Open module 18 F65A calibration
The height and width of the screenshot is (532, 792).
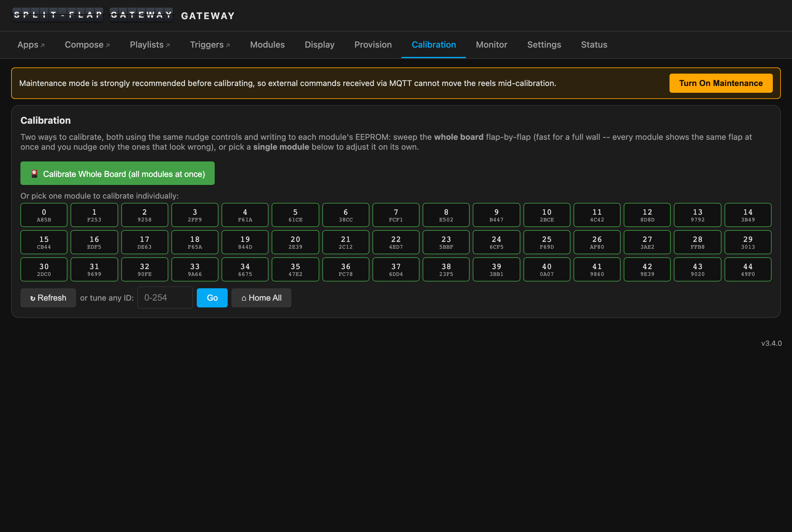click(195, 242)
